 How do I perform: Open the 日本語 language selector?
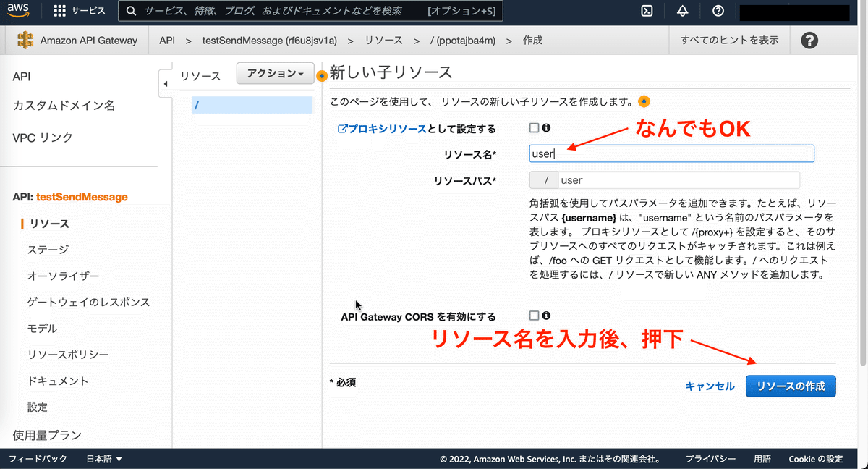click(x=104, y=459)
